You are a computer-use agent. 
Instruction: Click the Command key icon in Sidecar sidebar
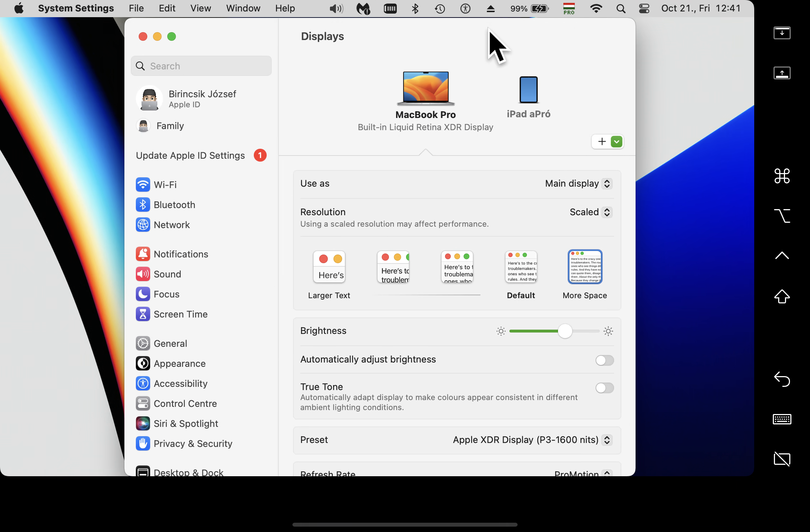[x=782, y=176]
